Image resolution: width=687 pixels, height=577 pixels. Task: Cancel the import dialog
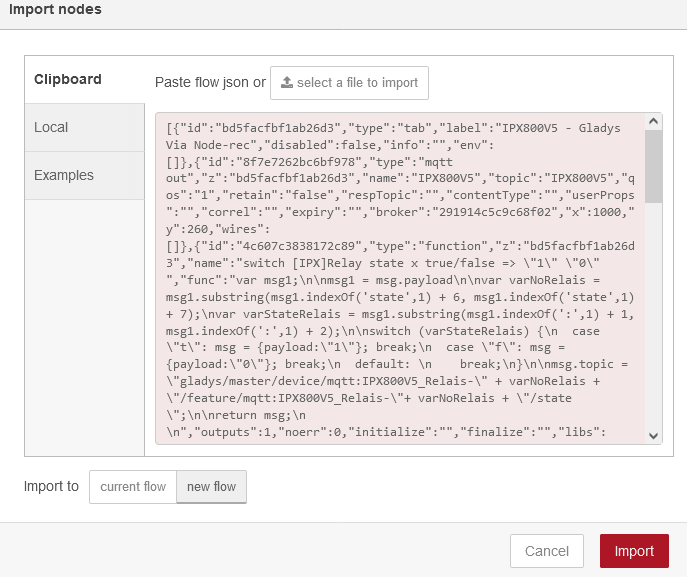click(x=547, y=551)
